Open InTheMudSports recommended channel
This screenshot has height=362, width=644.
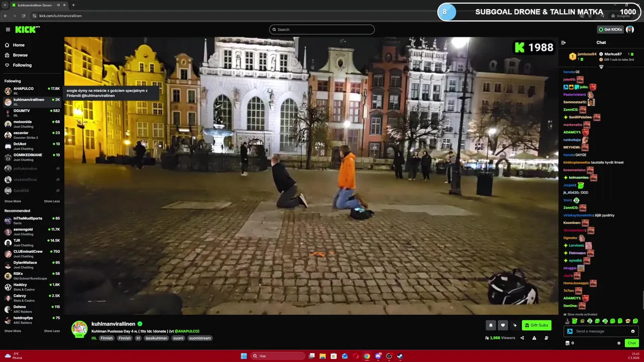[32, 220]
